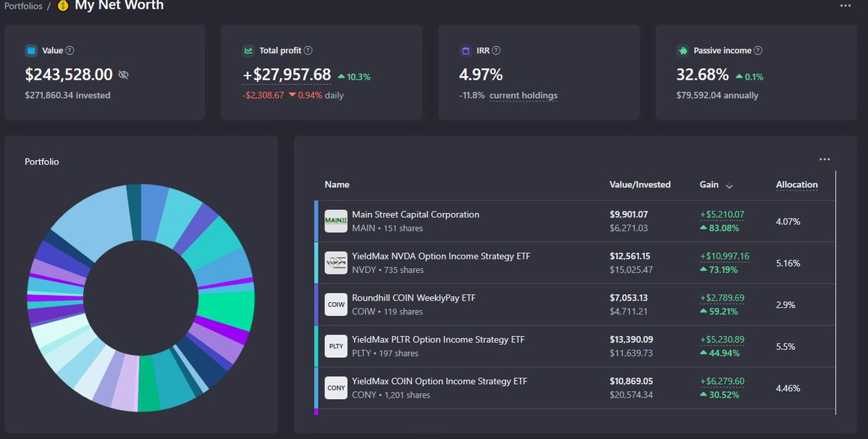Click the Main Street Capital logo icon

pos(336,221)
